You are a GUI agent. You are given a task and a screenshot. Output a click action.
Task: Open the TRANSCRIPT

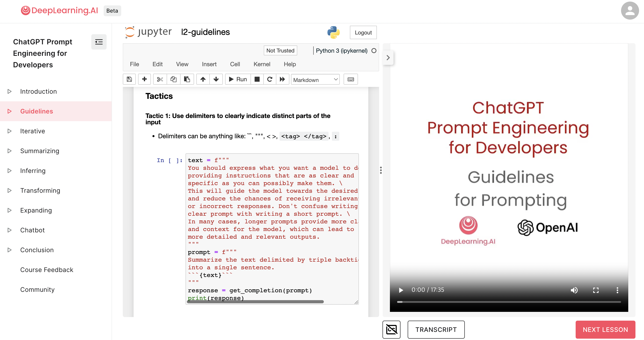point(436,329)
